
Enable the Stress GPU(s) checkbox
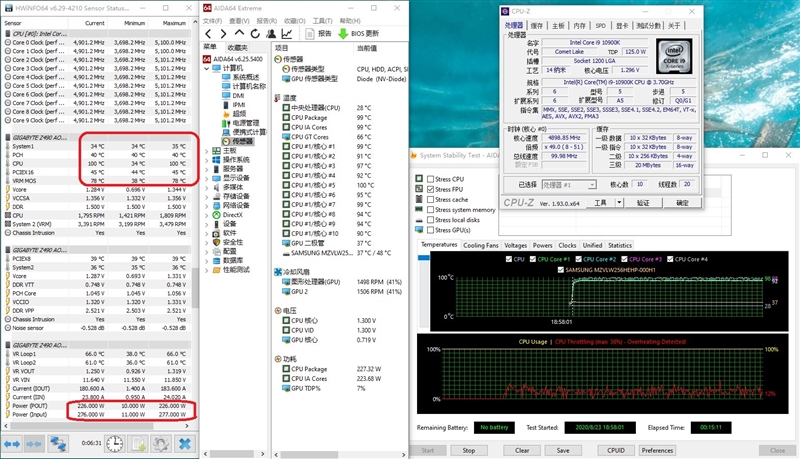point(431,230)
